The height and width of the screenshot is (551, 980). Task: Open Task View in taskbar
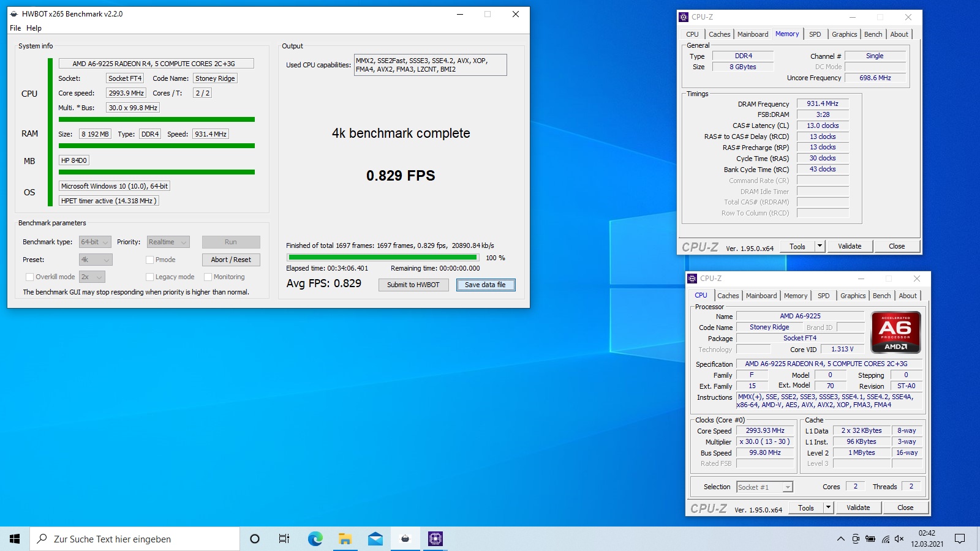(x=284, y=539)
